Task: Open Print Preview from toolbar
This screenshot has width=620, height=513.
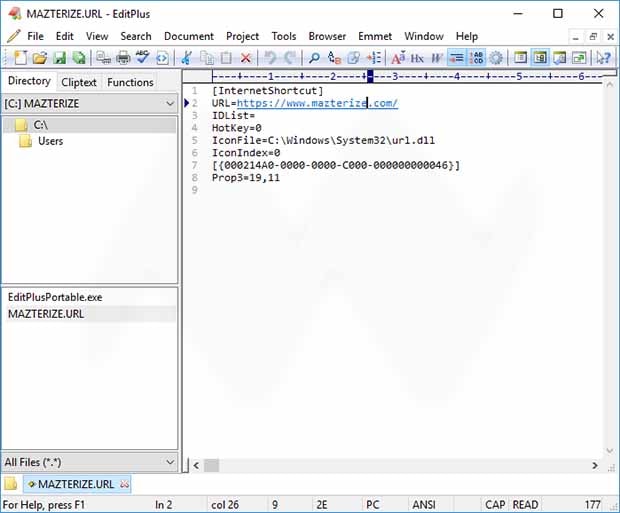Action: tap(104, 58)
